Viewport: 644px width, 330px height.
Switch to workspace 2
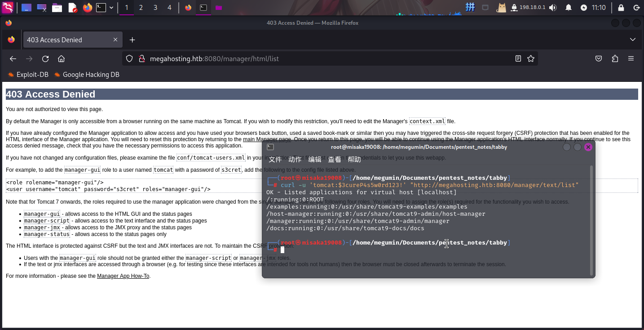[x=141, y=8]
